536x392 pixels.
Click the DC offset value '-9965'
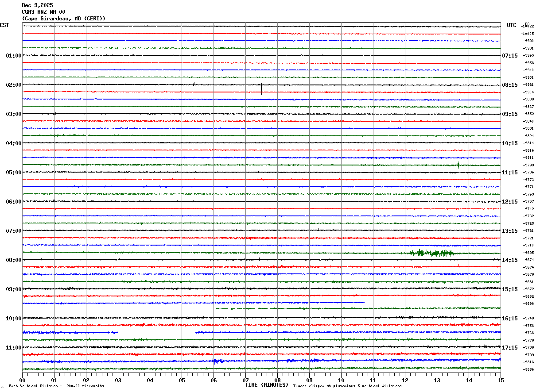point(529,55)
